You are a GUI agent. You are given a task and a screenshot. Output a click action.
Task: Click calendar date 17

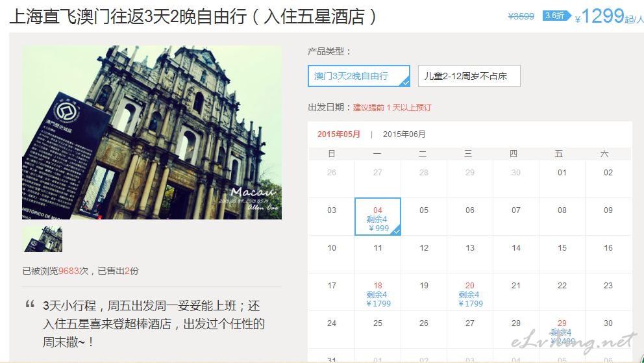pyautogui.click(x=332, y=285)
